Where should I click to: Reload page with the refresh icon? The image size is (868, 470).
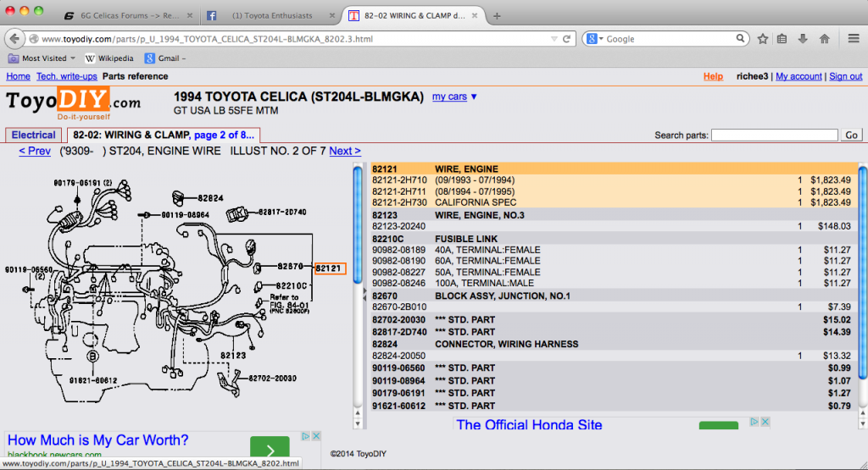tap(566, 39)
